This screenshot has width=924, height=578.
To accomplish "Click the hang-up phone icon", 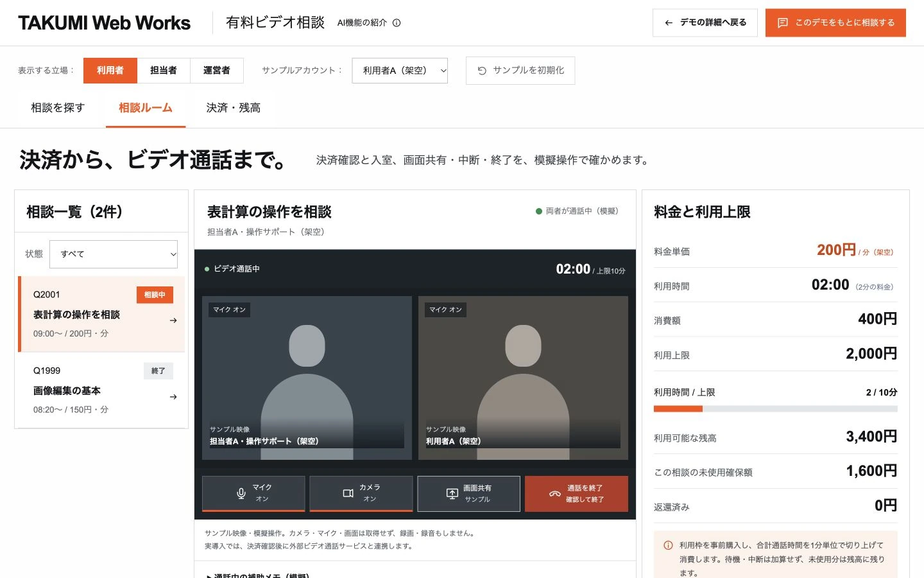I will coord(555,494).
